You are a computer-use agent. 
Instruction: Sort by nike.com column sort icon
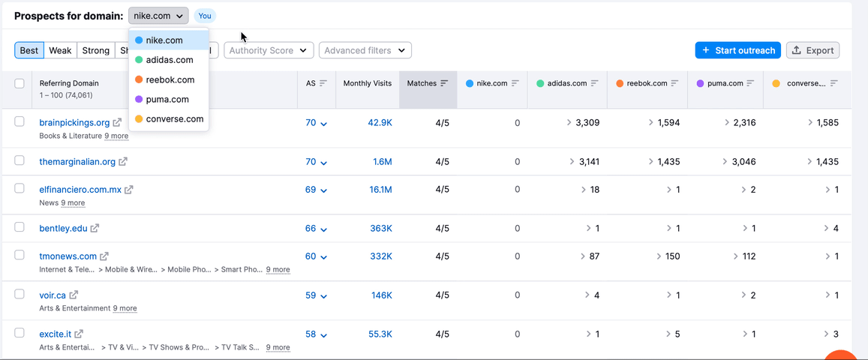[x=515, y=83]
